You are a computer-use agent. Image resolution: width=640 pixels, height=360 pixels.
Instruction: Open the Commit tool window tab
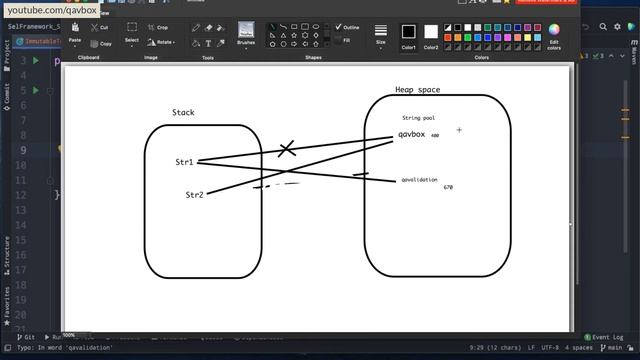click(7, 97)
